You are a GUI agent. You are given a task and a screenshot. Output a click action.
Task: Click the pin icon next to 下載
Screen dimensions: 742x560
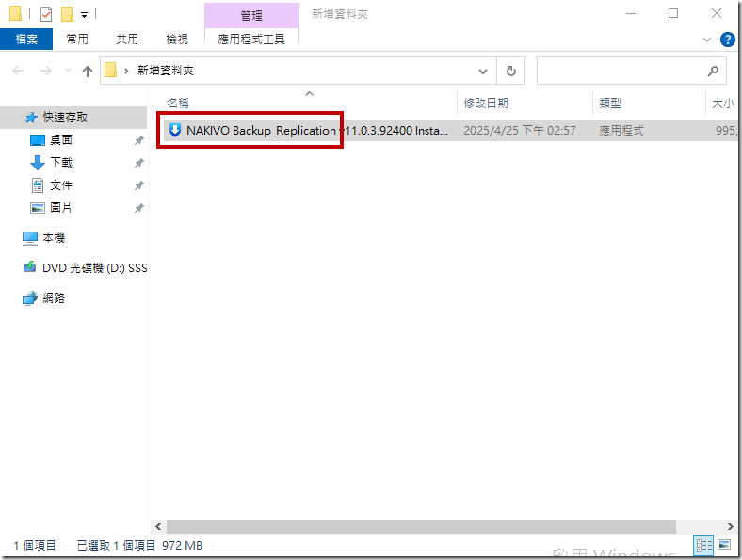point(138,163)
